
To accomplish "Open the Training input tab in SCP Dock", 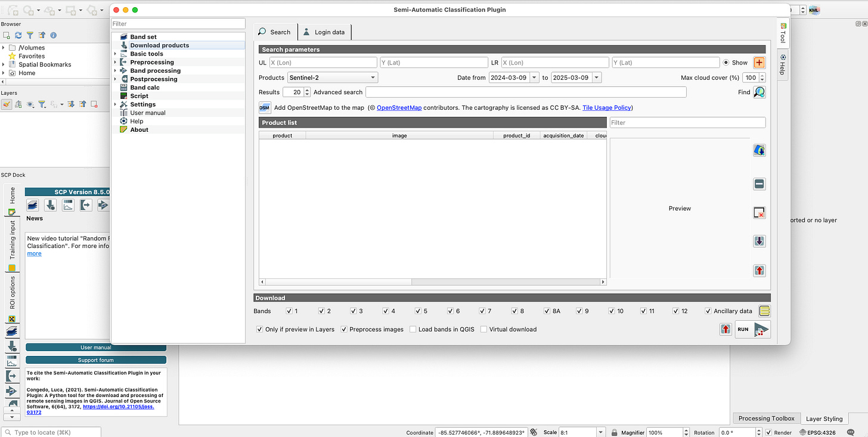I will [12, 246].
